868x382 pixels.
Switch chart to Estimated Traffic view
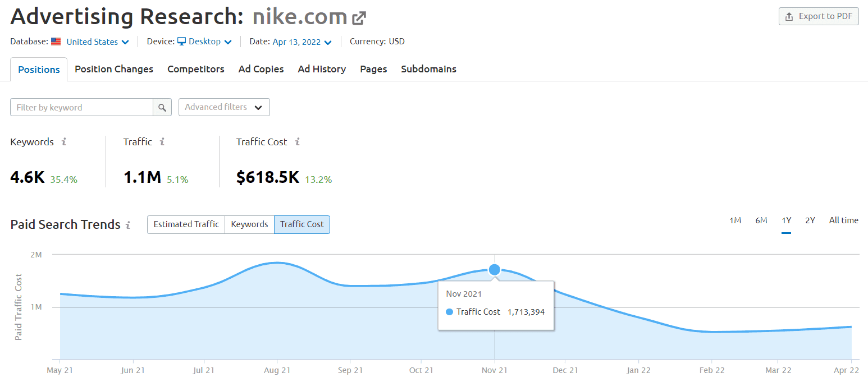coord(186,224)
